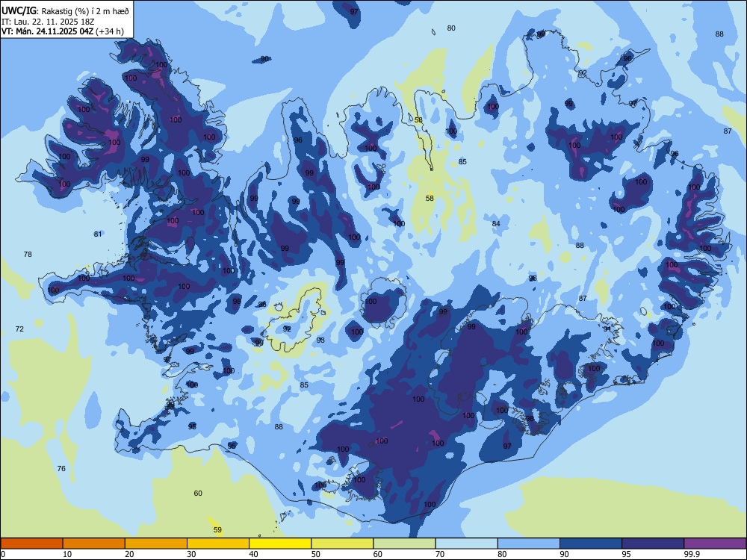Select the 50–60 pale yellow legend swatch
The width and height of the screenshot is (747, 560).
click(342, 544)
